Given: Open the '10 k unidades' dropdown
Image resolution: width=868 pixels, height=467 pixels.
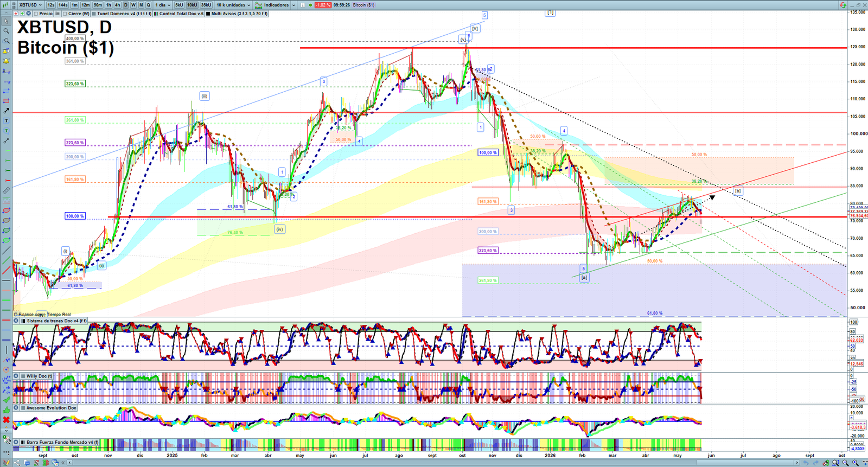Looking at the screenshot, I should point(233,5).
